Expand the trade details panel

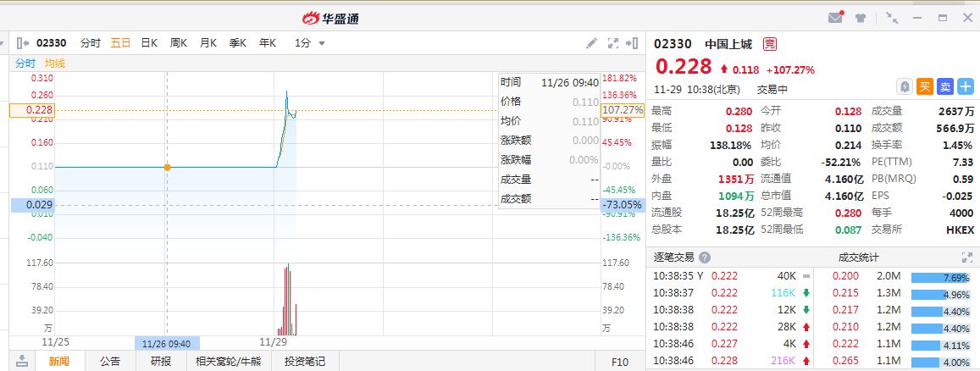(x=967, y=257)
